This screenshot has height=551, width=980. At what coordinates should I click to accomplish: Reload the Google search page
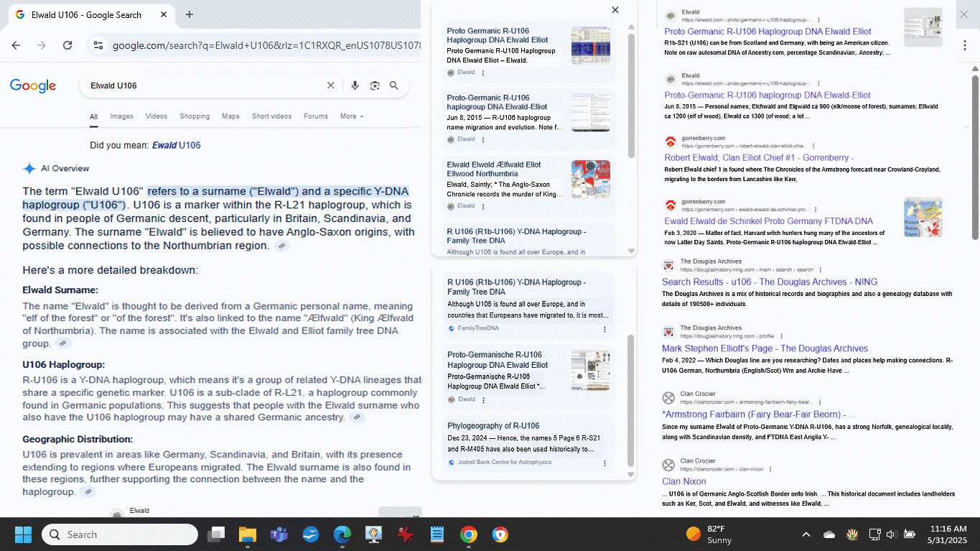pos(67,45)
